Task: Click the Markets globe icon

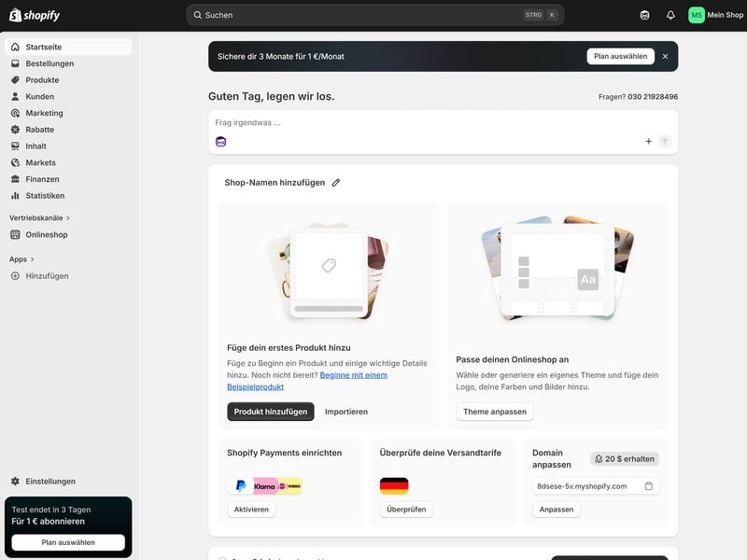Action: (15, 162)
